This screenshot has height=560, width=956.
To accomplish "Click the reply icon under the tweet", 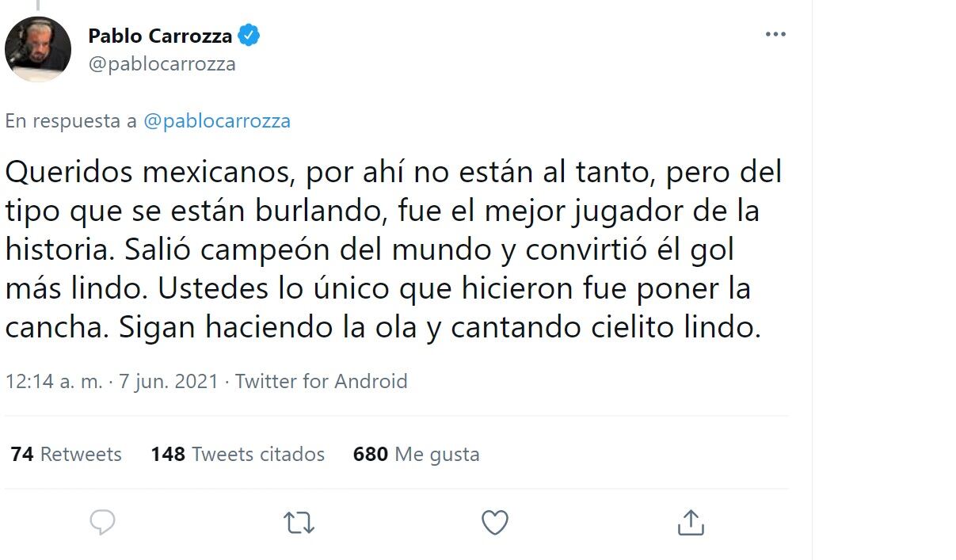I will pos(101,523).
